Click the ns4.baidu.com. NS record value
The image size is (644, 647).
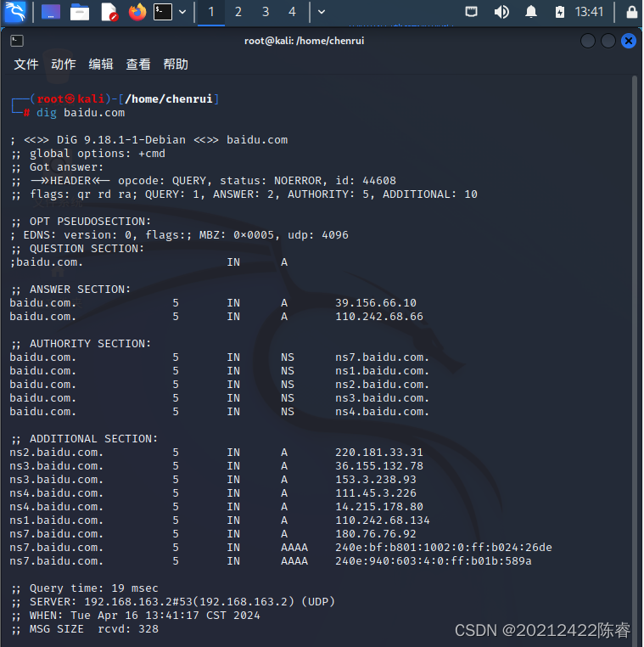click(x=382, y=412)
